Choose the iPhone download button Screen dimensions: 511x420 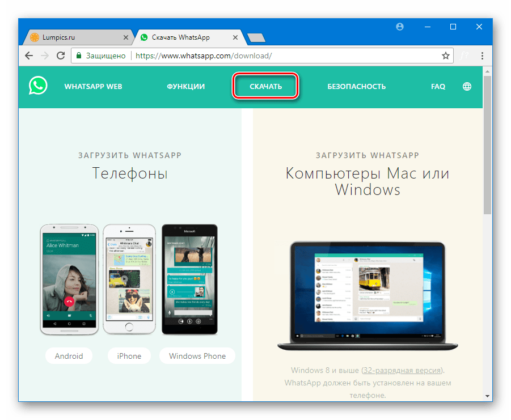(129, 356)
